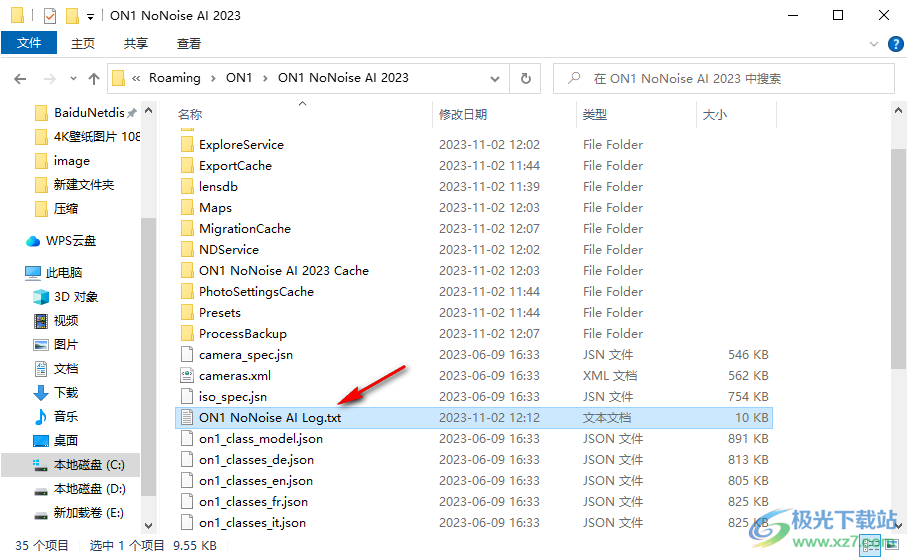Sort by 大小 column header
This screenshot has height=558, width=908.
click(715, 115)
